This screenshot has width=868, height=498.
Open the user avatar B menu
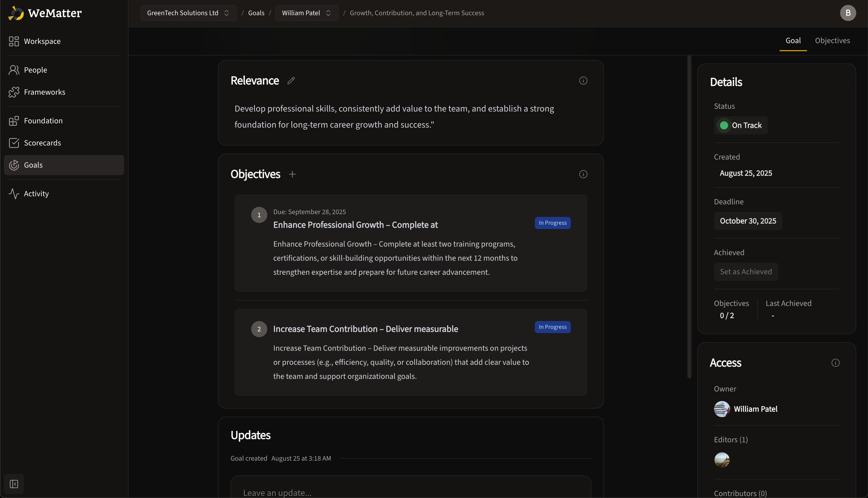(x=848, y=13)
